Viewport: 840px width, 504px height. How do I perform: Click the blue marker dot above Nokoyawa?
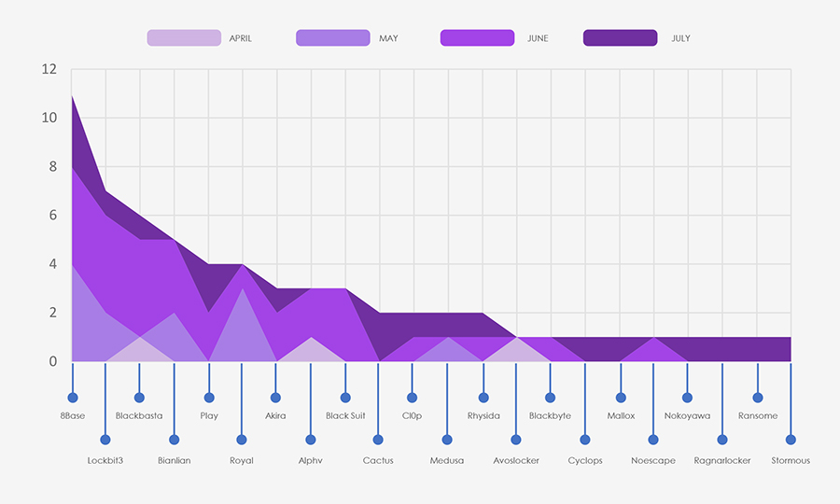pos(687,398)
